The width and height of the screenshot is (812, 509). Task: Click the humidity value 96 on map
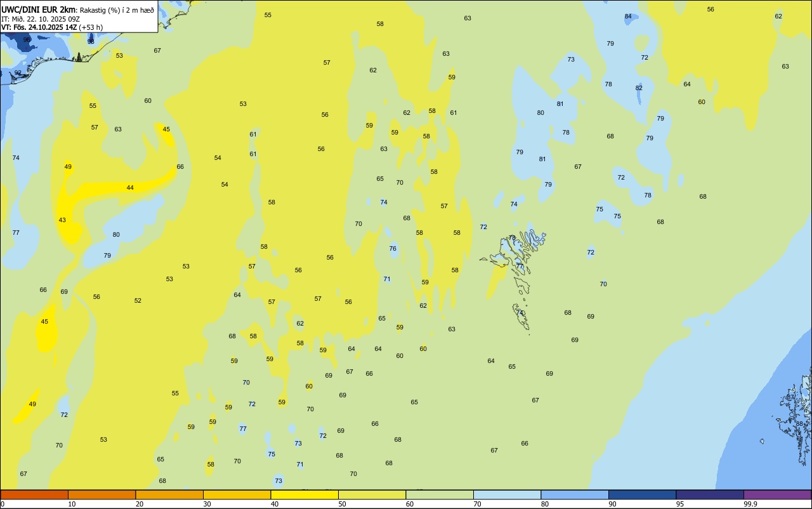[27, 39]
